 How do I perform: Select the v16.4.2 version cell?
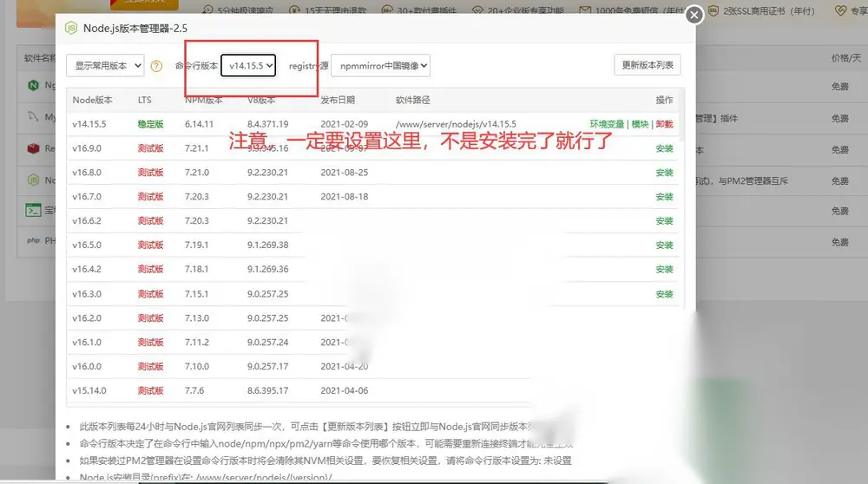click(x=86, y=270)
